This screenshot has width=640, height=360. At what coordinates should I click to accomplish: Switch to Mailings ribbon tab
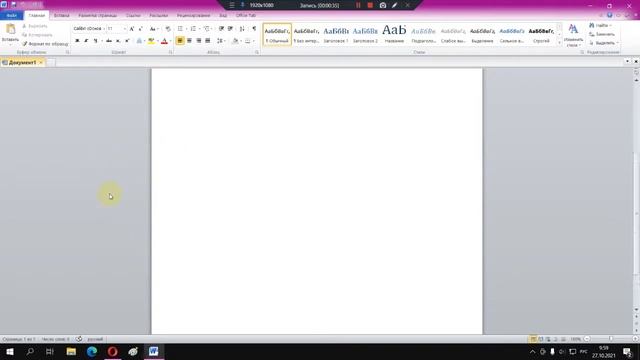tap(158, 15)
